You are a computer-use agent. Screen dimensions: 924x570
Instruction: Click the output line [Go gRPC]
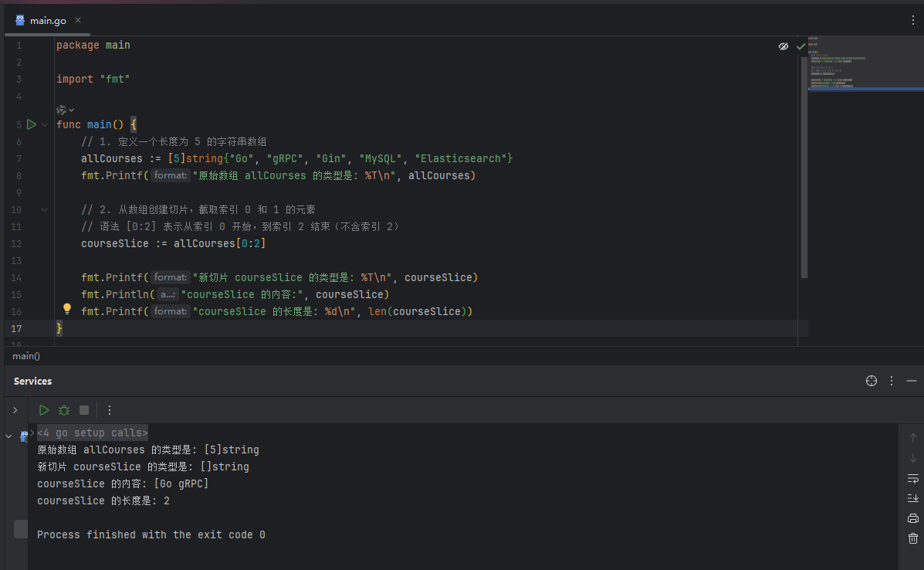(123, 484)
